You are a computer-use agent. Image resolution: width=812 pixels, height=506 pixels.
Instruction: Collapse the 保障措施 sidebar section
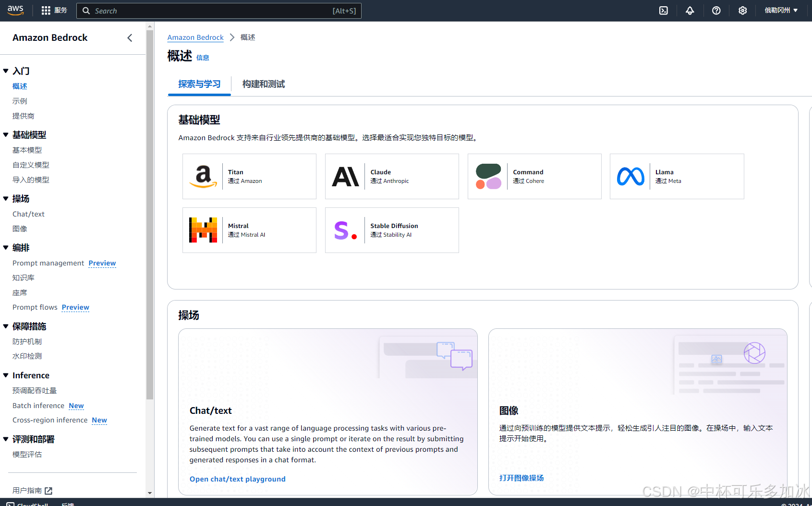[x=6, y=326]
